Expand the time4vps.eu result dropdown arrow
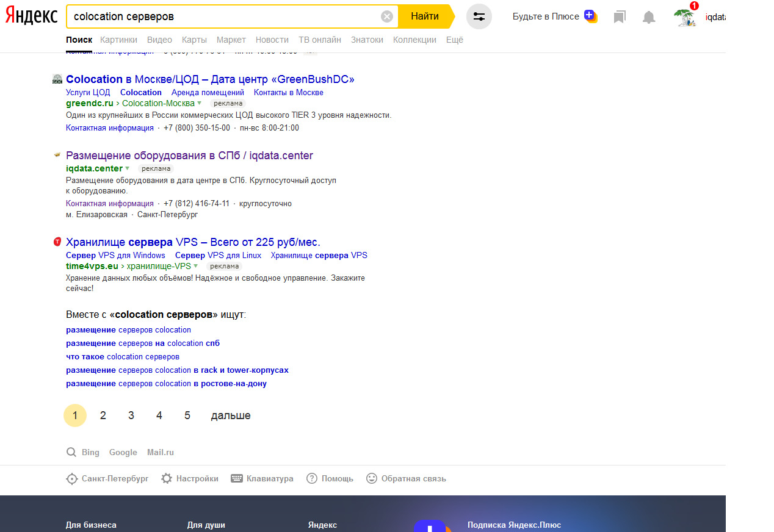 click(195, 267)
